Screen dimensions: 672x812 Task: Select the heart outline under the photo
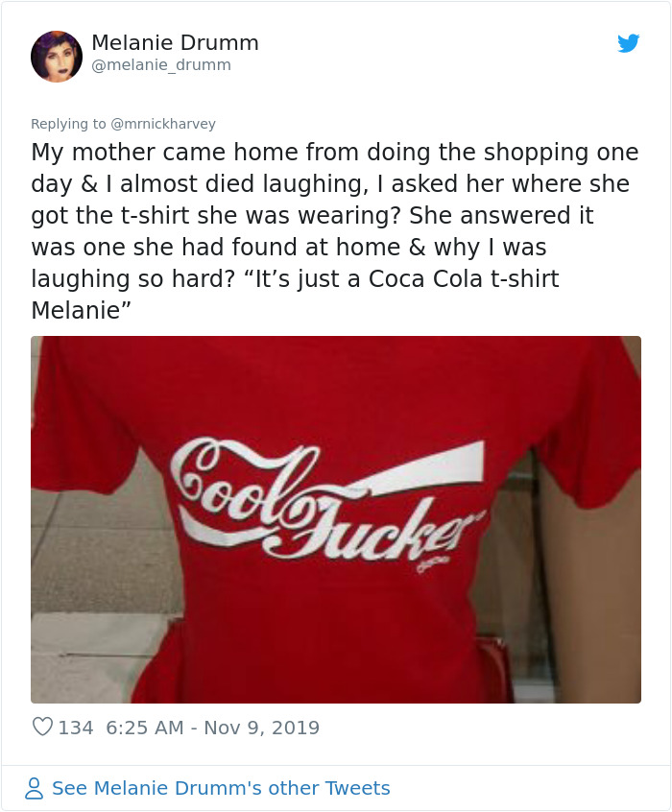tap(40, 728)
